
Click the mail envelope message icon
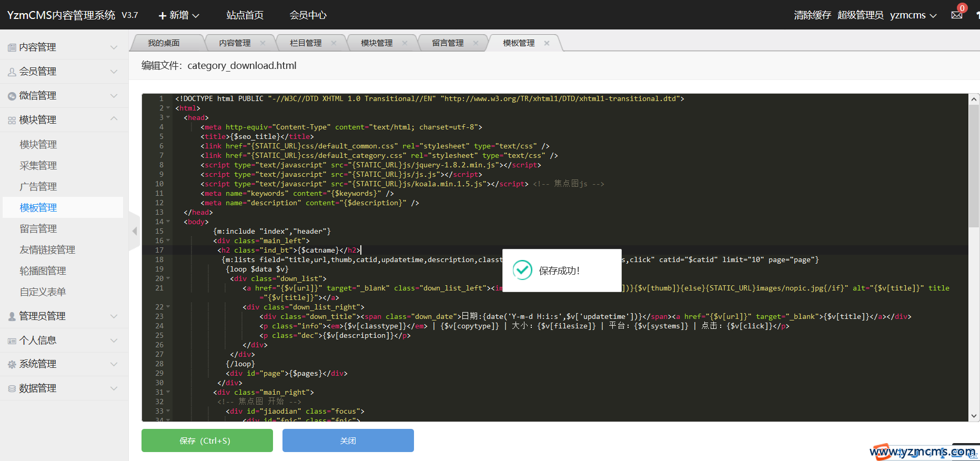click(956, 15)
